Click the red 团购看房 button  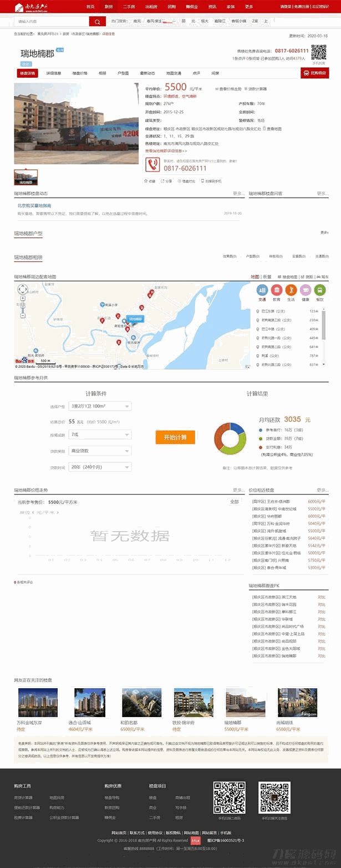[x=314, y=73]
